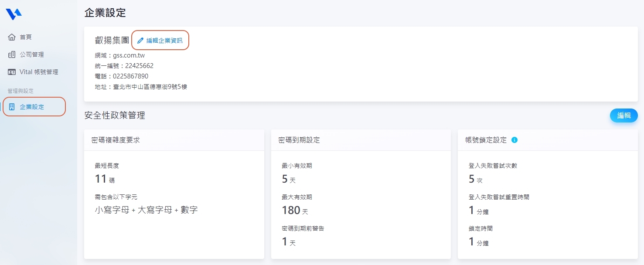The image size is (644, 265).
Task: Click the ID card icon for Vital 帳號管理
Action: pos(12,72)
